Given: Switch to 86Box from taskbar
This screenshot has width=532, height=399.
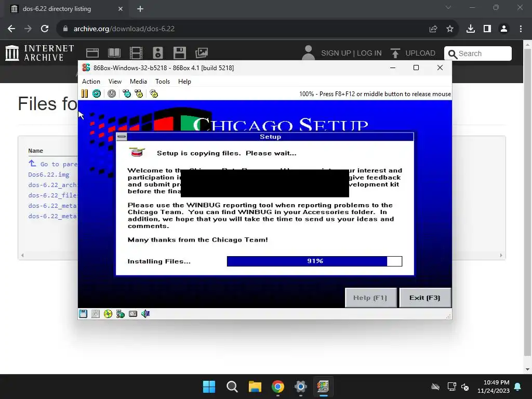Looking at the screenshot, I should pos(323,387).
